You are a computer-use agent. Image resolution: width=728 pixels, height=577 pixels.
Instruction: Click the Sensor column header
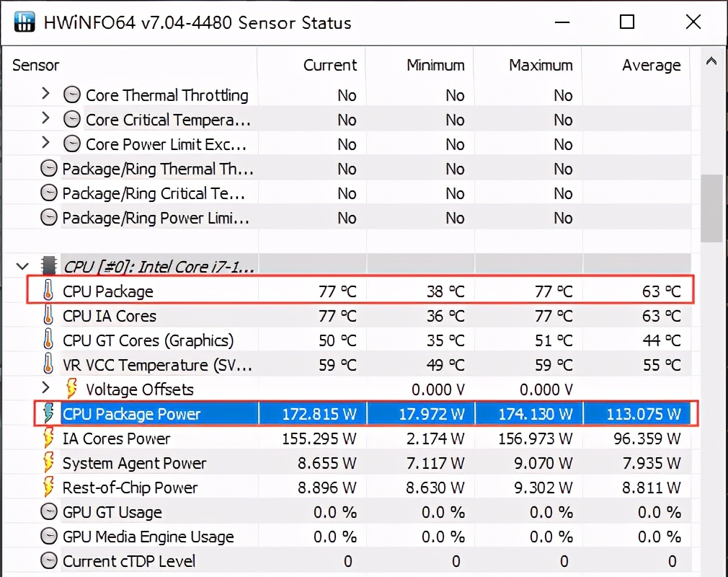(x=36, y=65)
